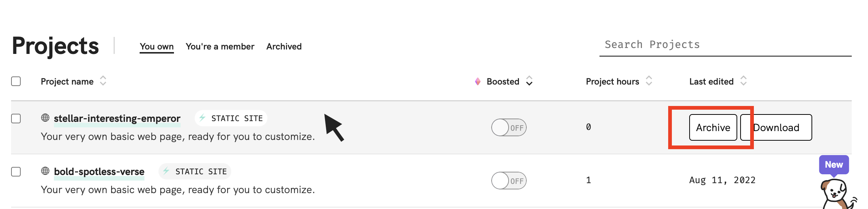The height and width of the screenshot is (209, 868).
Task: Click globe icon beside bold-spotless-verse
Action: pyautogui.click(x=45, y=171)
